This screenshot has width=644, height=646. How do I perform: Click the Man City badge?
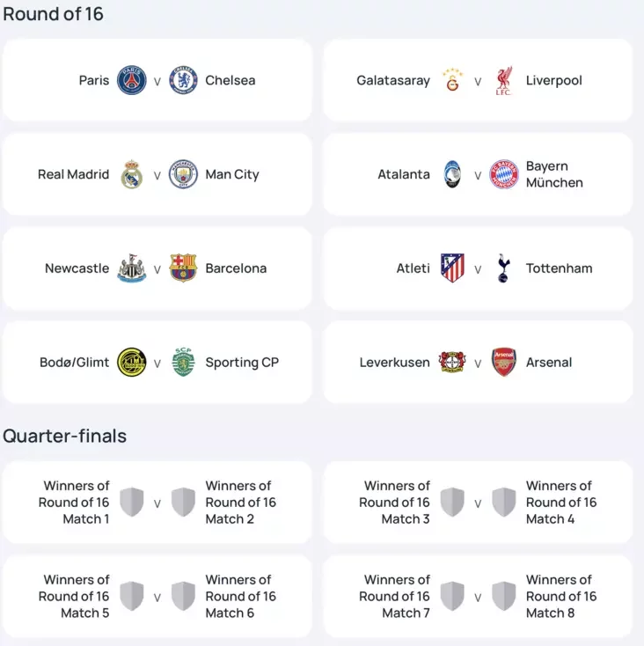(183, 174)
